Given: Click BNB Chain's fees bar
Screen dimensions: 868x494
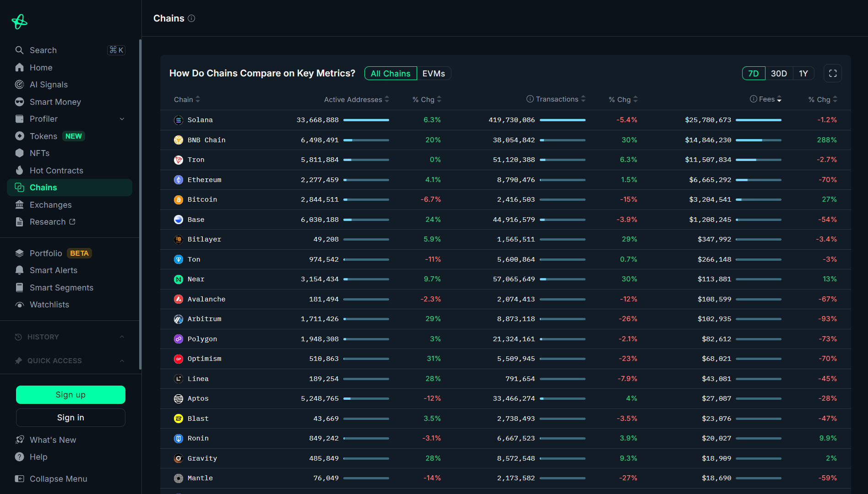Looking at the screenshot, I should [x=759, y=140].
